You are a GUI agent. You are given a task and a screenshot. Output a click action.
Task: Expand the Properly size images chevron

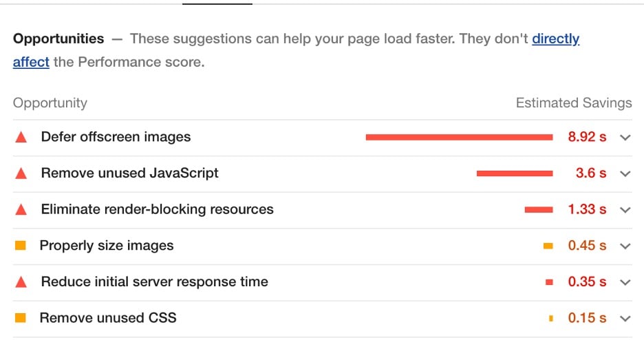coord(625,246)
